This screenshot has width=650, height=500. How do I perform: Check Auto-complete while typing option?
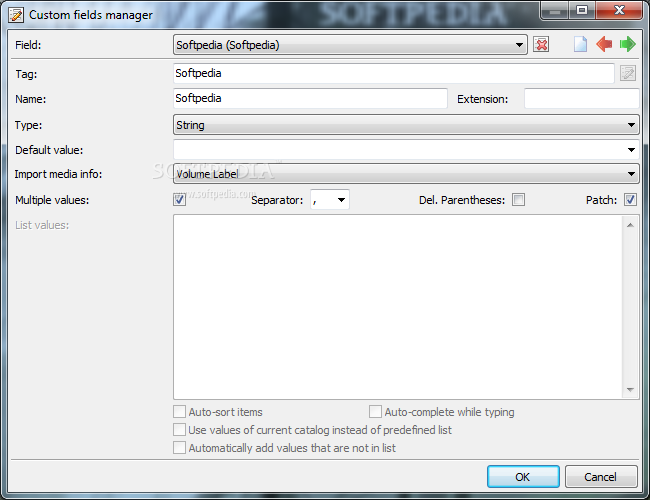(375, 412)
